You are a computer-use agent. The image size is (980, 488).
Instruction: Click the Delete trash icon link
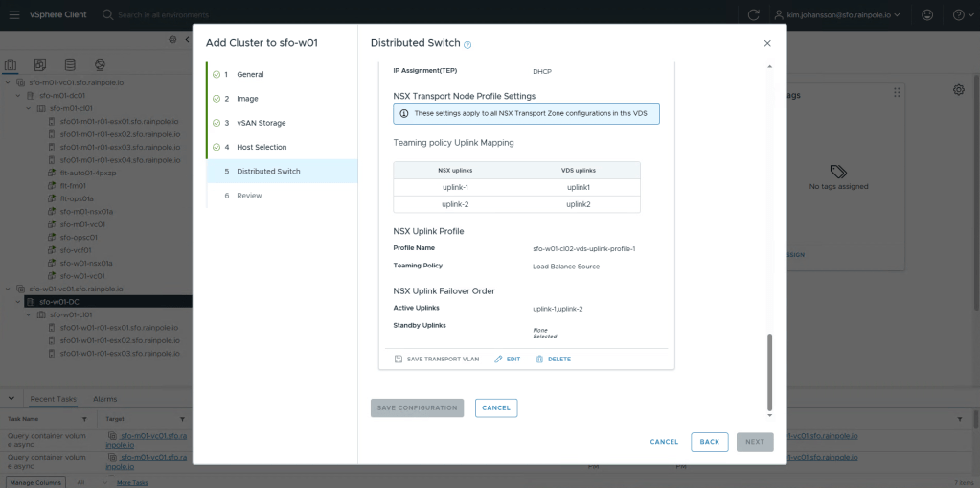tap(553, 359)
